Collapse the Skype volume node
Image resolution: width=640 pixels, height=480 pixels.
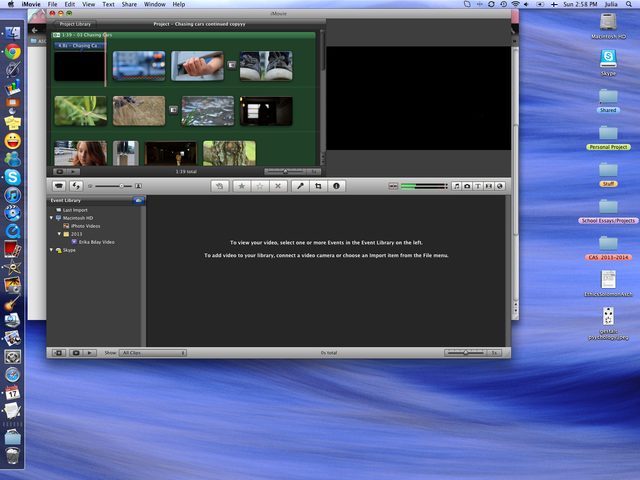[51, 250]
